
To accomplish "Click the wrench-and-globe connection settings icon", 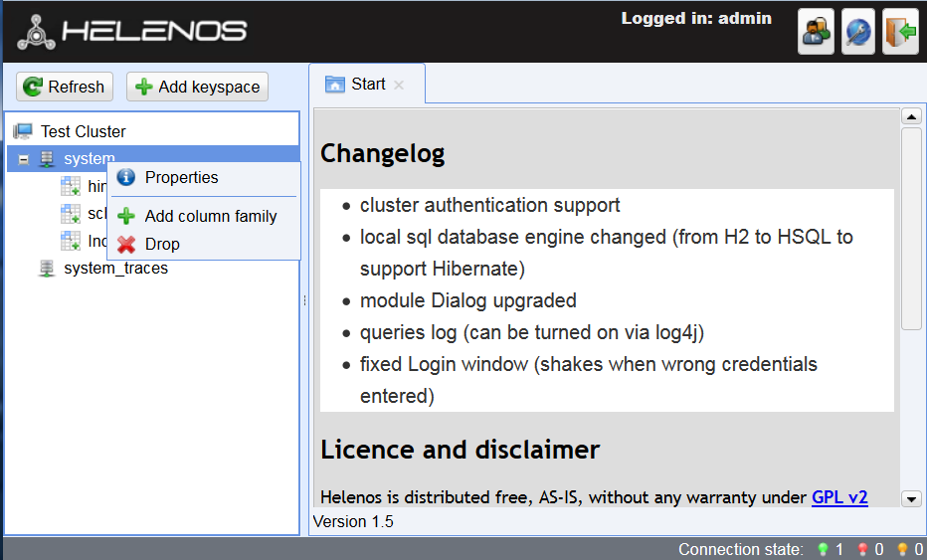I will pos(857,33).
